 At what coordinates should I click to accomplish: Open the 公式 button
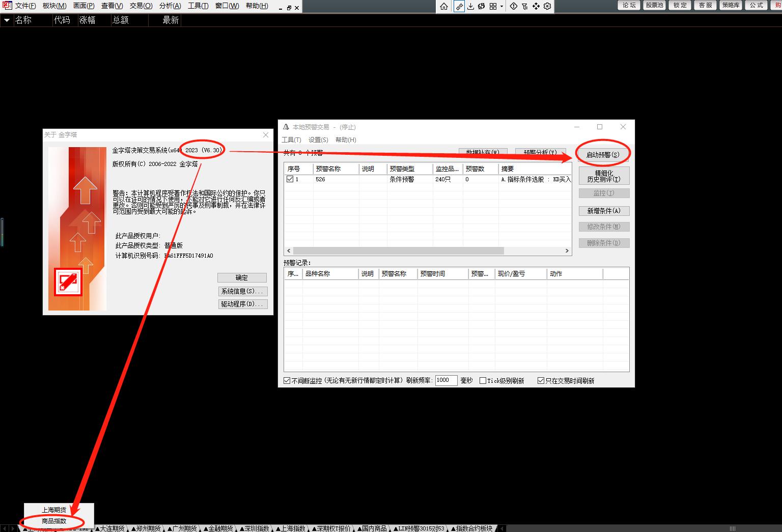pyautogui.click(x=757, y=5)
